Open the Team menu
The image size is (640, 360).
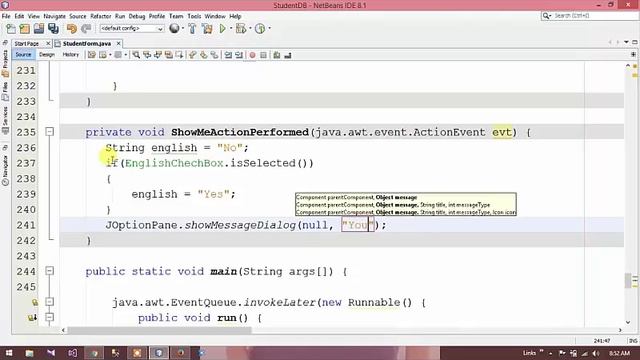coord(176,16)
